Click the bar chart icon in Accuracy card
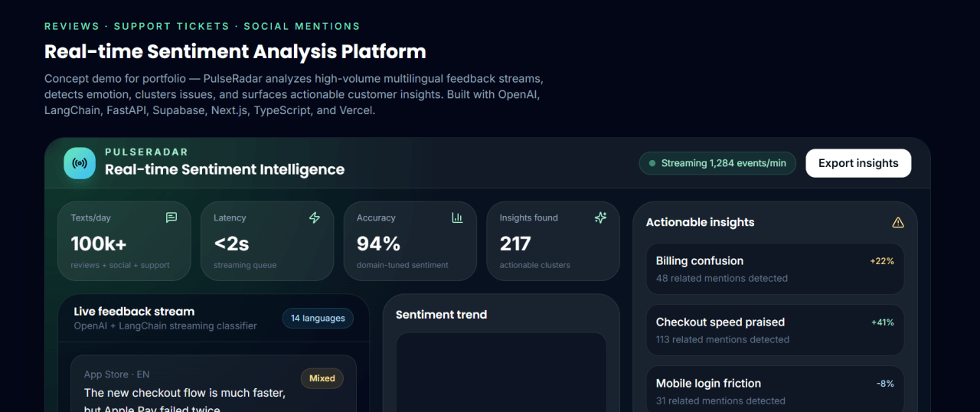The height and width of the screenshot is (412, 980). (457, 217)
